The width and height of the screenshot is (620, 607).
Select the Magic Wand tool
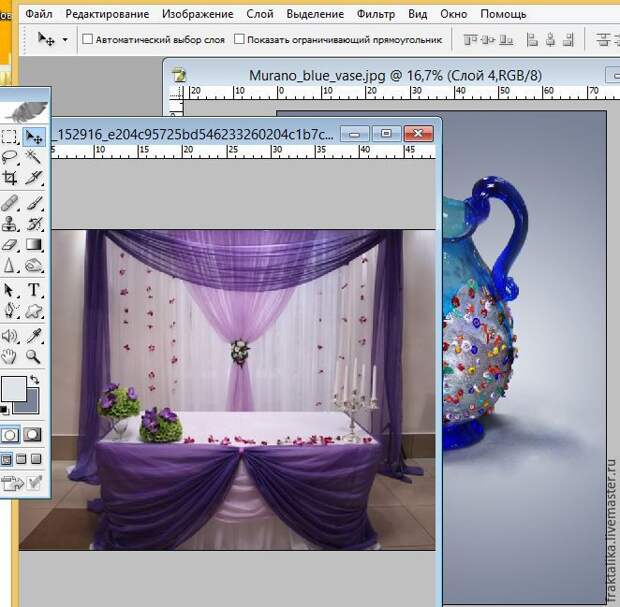[34, 157]
